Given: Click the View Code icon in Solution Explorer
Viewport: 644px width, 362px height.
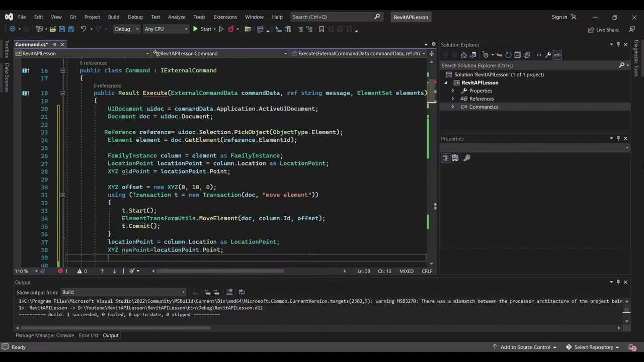Looking at the screenshot, I should (539, 55).
